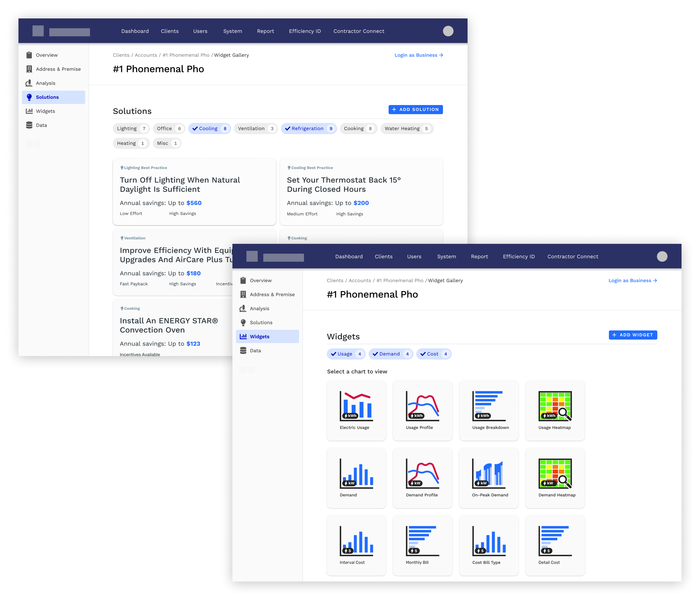View the Monthly Bill widget
This screenshot has width=700, height=600.
click(422, 545)
